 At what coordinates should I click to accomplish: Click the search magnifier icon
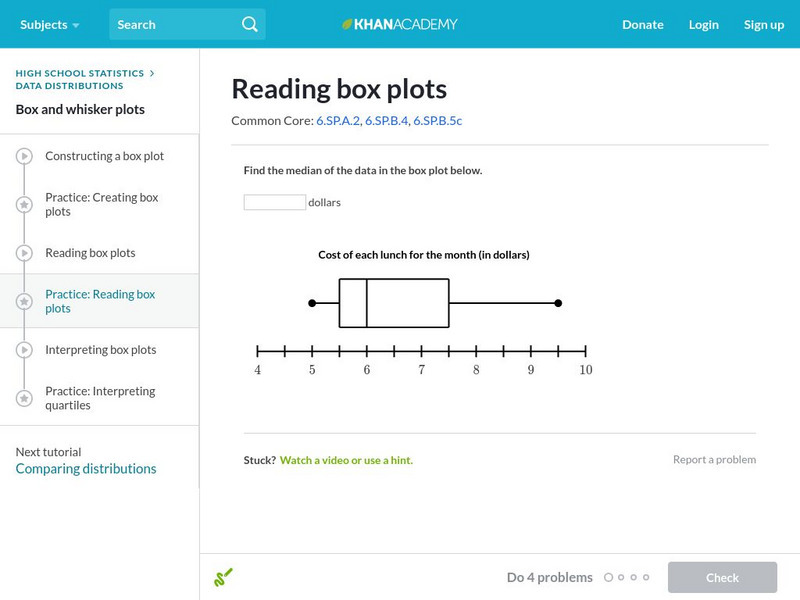249,24
